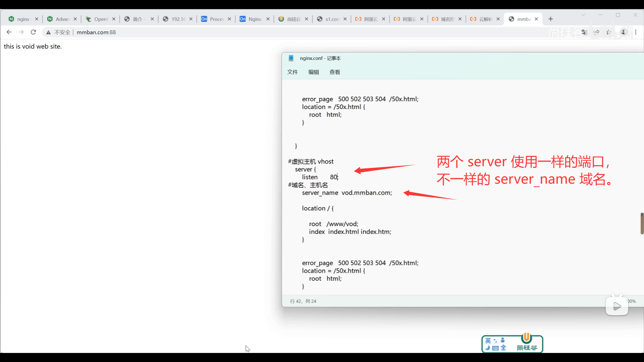Open the translate page icon

click(x=584, y=32)
